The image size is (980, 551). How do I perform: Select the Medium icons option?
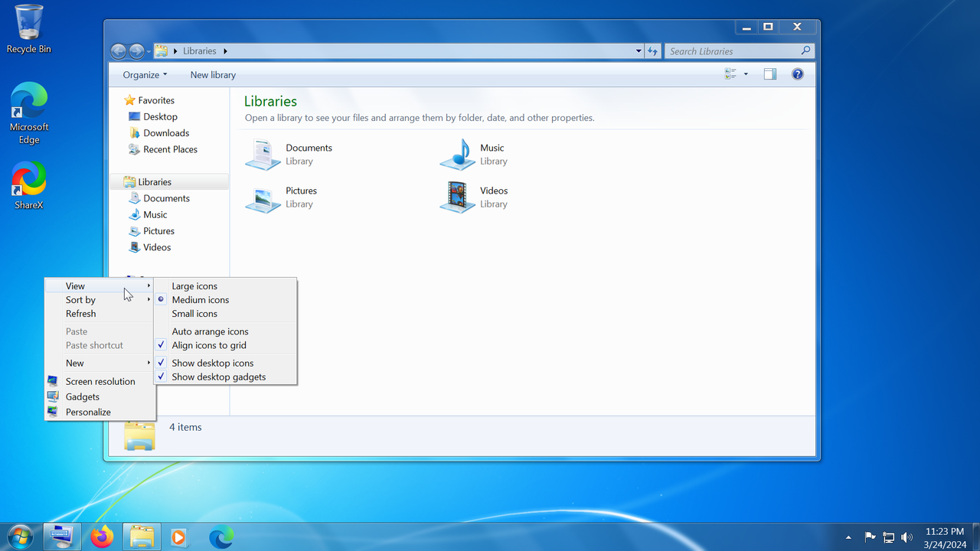[x=226, y=300]
